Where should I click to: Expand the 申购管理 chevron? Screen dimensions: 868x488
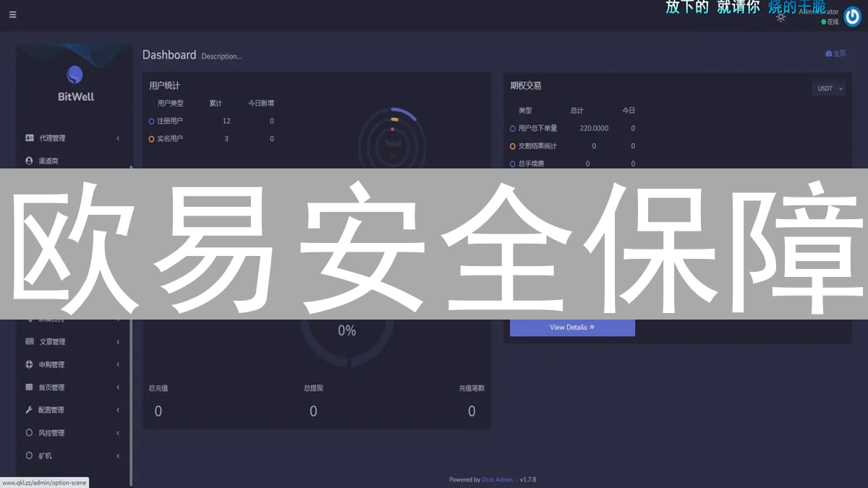(118, 364)
